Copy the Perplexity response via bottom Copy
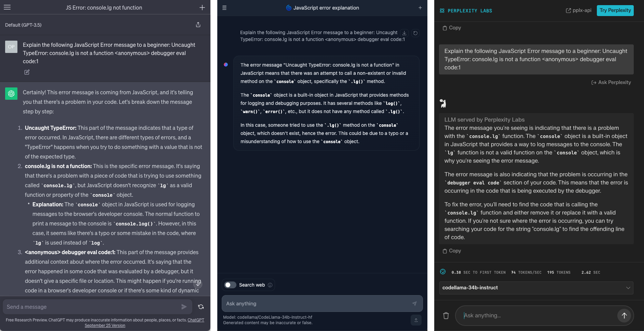 [x=452, y=251]
